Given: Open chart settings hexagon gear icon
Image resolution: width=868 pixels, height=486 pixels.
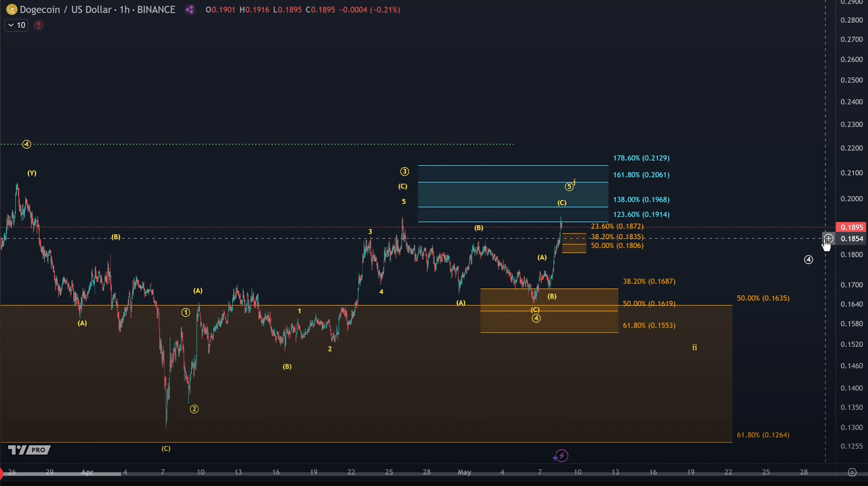Looking at the screenshot, I should point(852,472).
